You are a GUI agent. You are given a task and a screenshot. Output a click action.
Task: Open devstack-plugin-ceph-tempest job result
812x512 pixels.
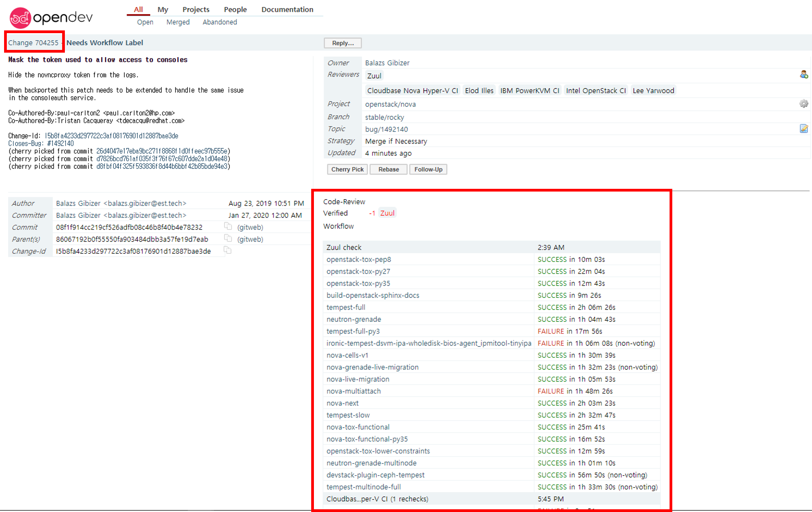(376, 475)
